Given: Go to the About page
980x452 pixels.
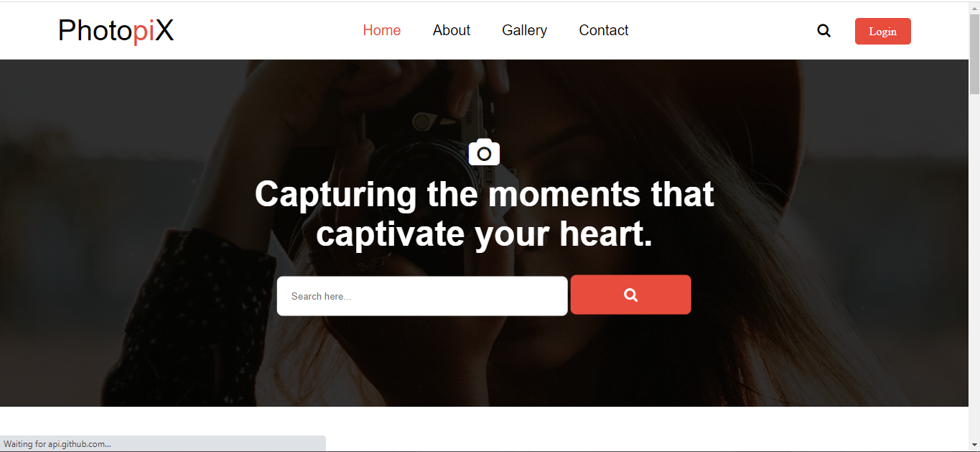Looking at the screenshot, I should [452, 30].
